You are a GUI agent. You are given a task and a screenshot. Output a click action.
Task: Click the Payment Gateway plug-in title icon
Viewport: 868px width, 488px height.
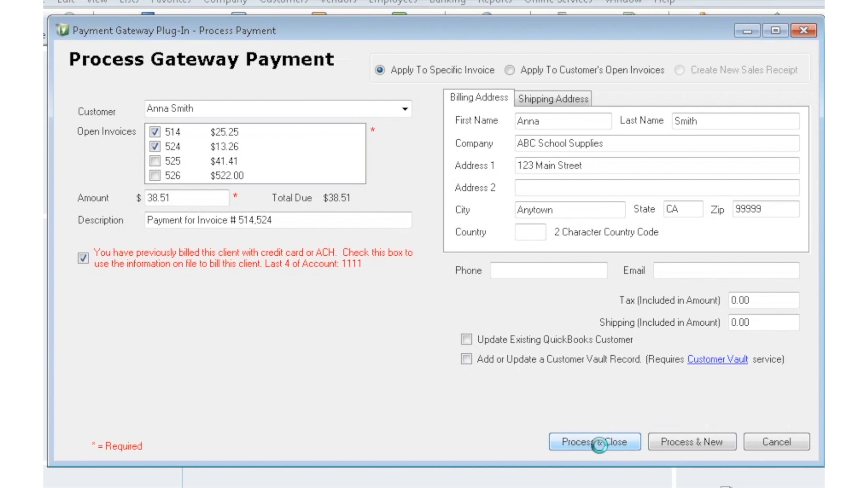click(62, 30)
